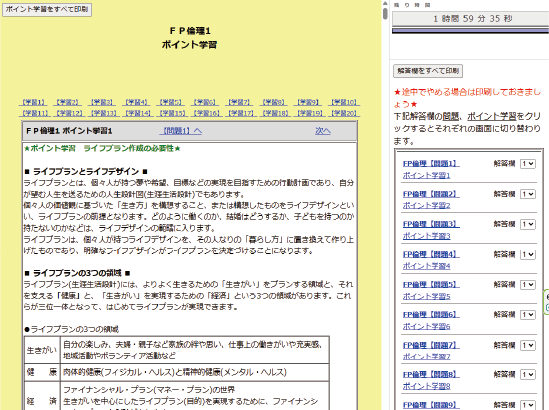The image size is (549, 410).
Task: Open ポイント学習2 link in answer panel
Action: [x=426, y=206]
